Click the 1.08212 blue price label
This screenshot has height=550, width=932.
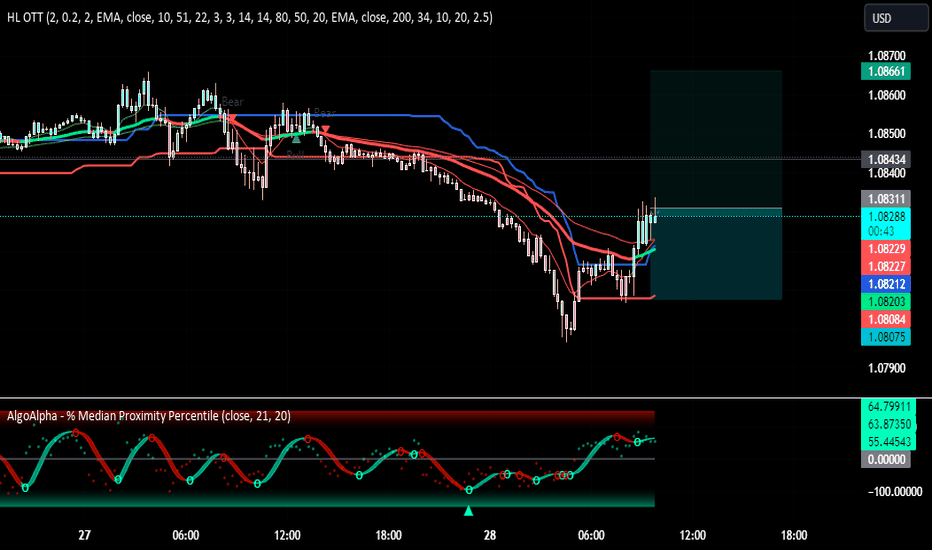pos(886,284)
